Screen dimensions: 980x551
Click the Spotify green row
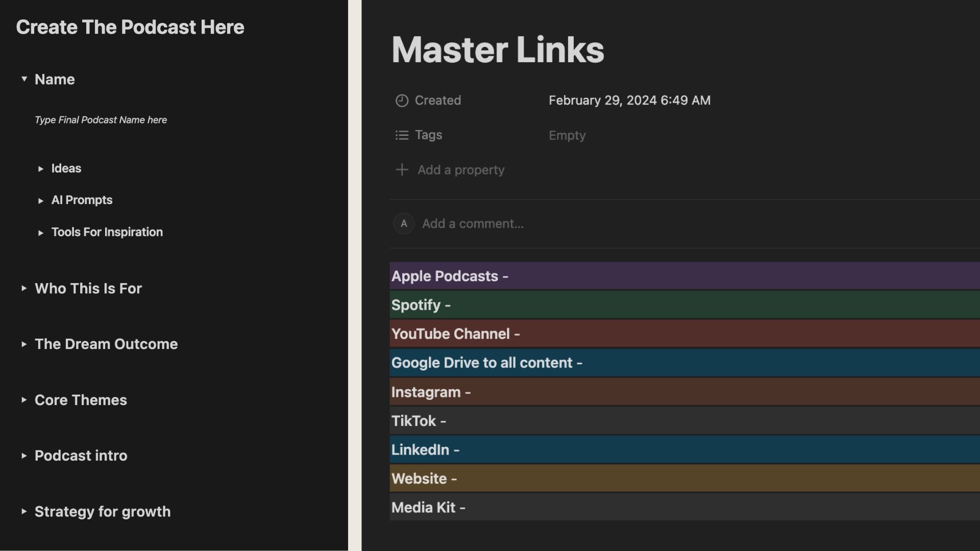click(684, 305)
